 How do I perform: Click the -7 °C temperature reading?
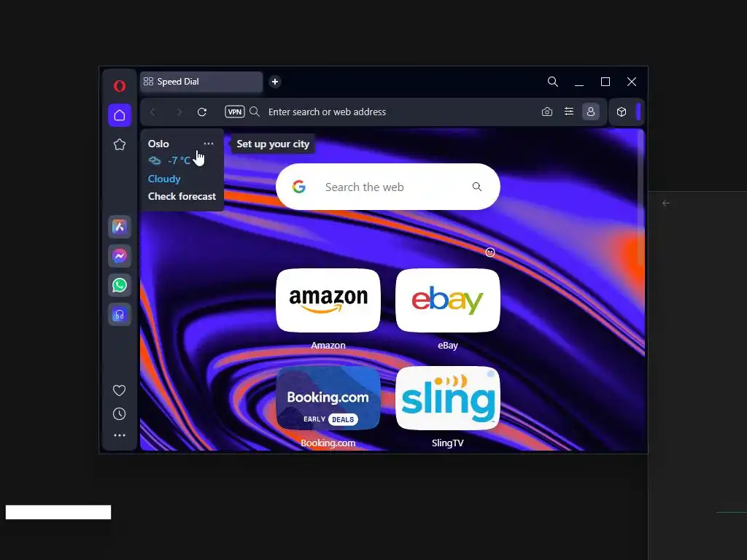point(179,160)
